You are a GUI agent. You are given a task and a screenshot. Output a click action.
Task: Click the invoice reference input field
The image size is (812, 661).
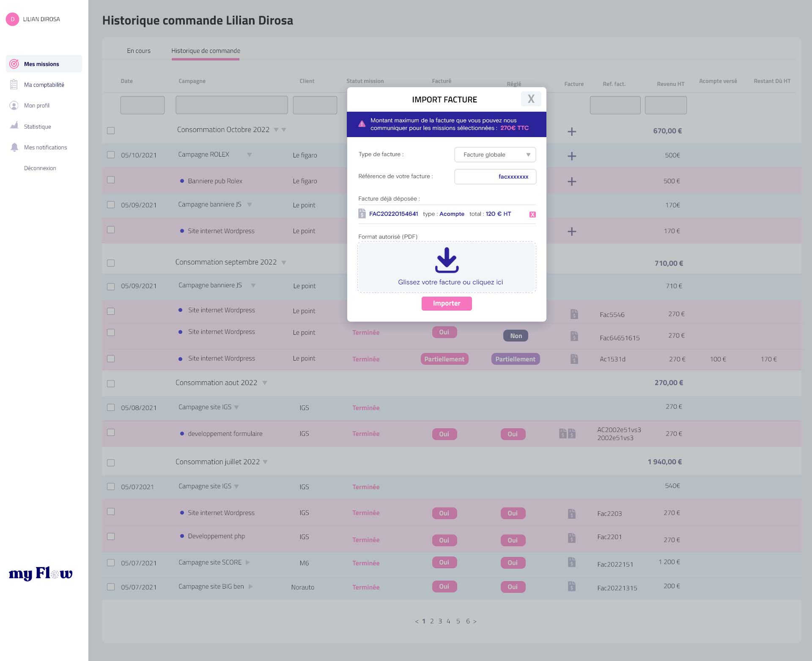[x=495, y=176]
